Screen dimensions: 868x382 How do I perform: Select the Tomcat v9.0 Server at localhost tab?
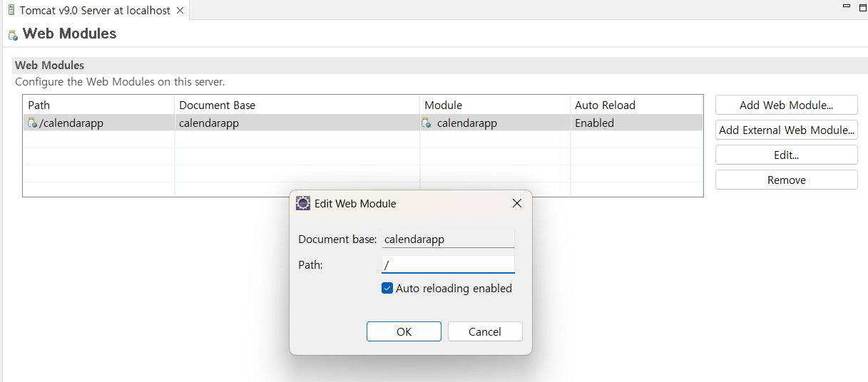(95, 11)
